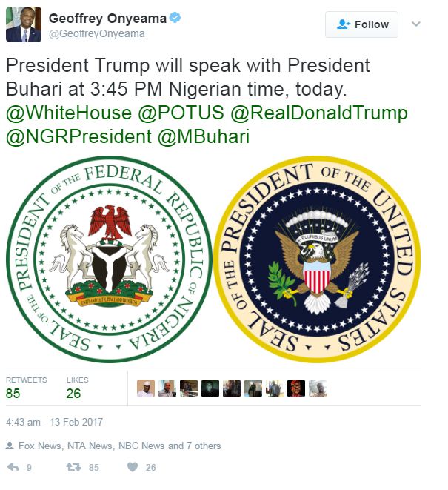448x490 pixels.
Task: Open the @NGRPresident mention
Action: (79, 137)
